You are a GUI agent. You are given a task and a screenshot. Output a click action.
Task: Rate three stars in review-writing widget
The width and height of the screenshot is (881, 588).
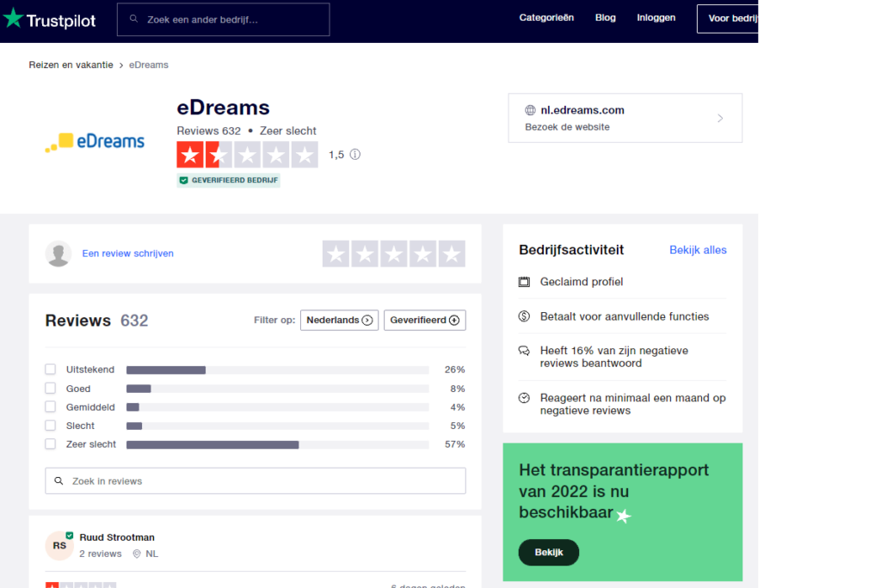(394, 254)
